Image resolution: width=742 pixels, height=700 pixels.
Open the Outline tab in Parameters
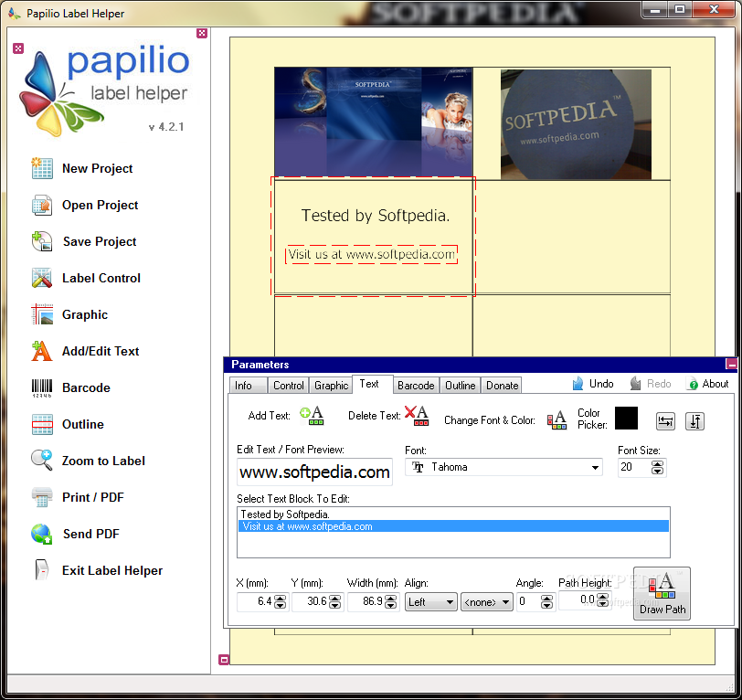(461, 386)
